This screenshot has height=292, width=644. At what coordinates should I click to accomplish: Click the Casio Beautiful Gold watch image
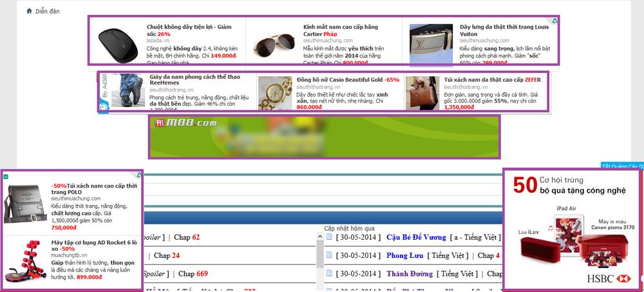[x=275, y=92]
